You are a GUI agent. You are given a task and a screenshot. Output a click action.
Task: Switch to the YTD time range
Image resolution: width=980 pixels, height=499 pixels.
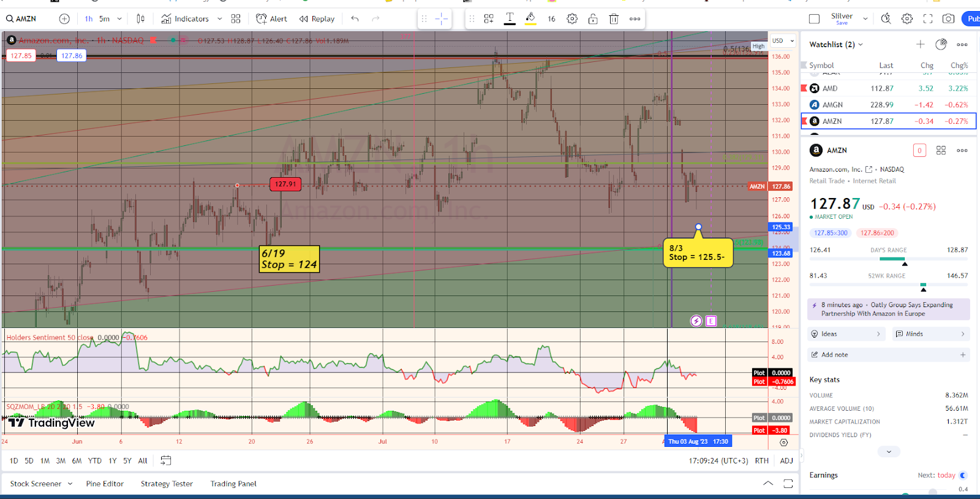pyautogui.click(x=94, y=461)
